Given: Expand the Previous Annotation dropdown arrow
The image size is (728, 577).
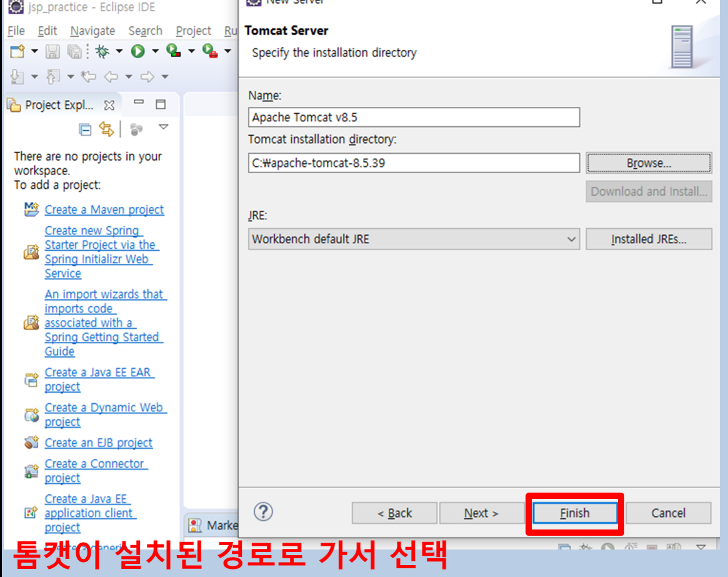Looking at the screenshot, I should click(71, 77).
